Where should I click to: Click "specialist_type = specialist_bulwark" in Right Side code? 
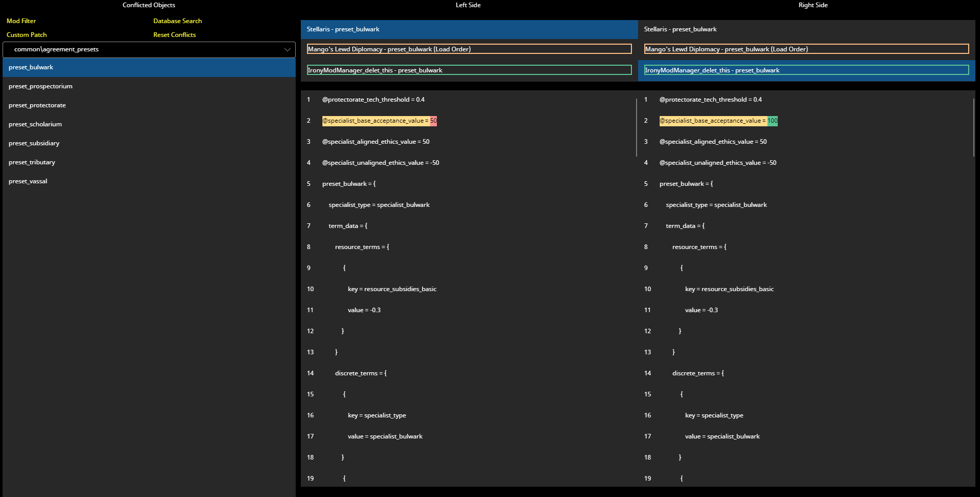tap(716, 205)
